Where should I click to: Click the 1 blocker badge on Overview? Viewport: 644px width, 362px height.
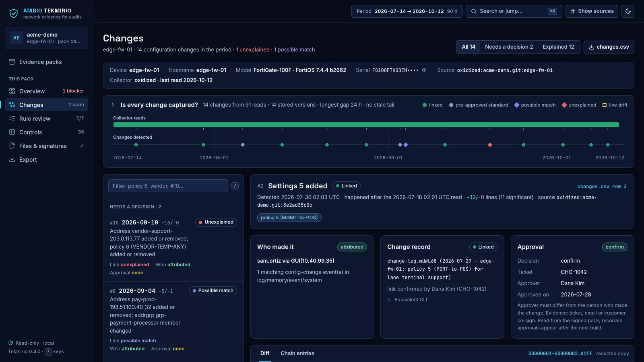pos(73,91)
